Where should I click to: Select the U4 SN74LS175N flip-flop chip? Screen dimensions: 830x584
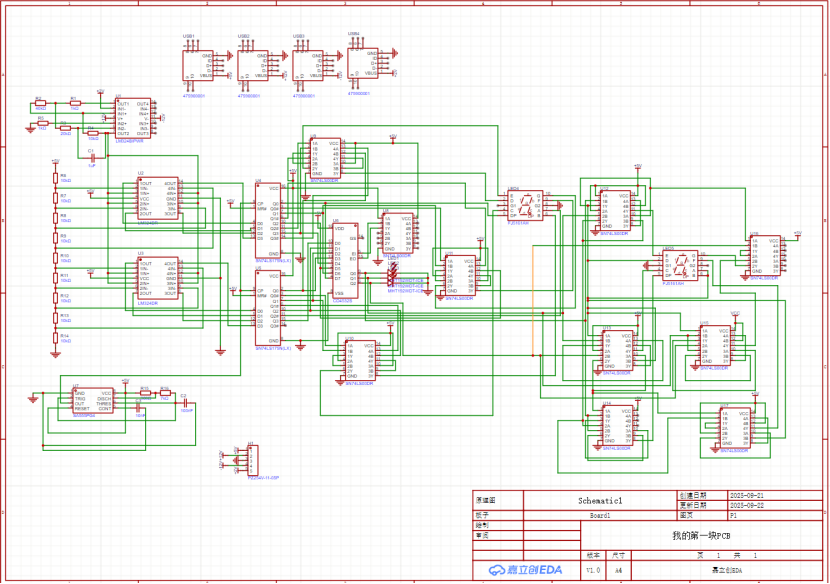[x=268, y=221]
